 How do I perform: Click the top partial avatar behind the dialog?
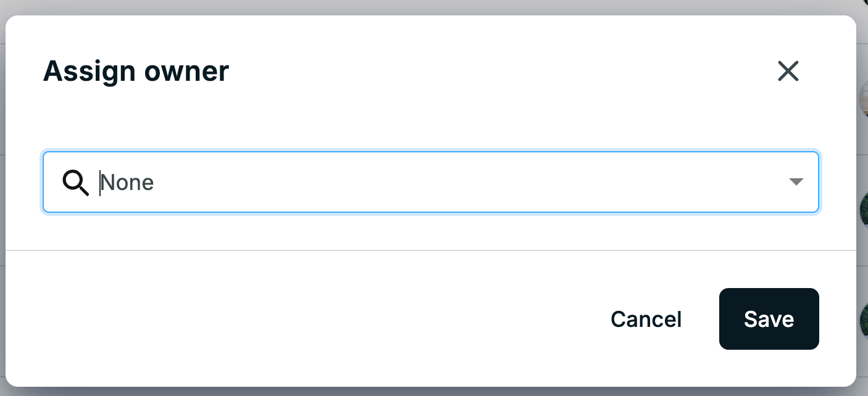click(x=863, y=99)
